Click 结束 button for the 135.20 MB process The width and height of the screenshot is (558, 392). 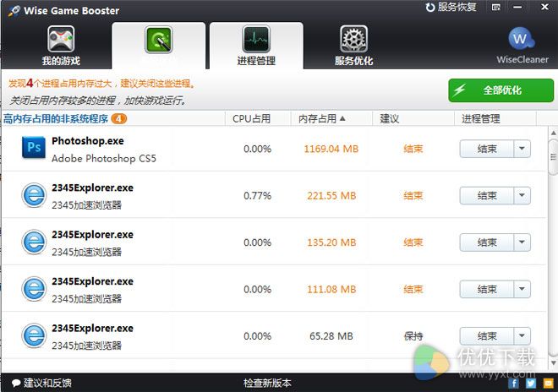click(x=487, y=242)
